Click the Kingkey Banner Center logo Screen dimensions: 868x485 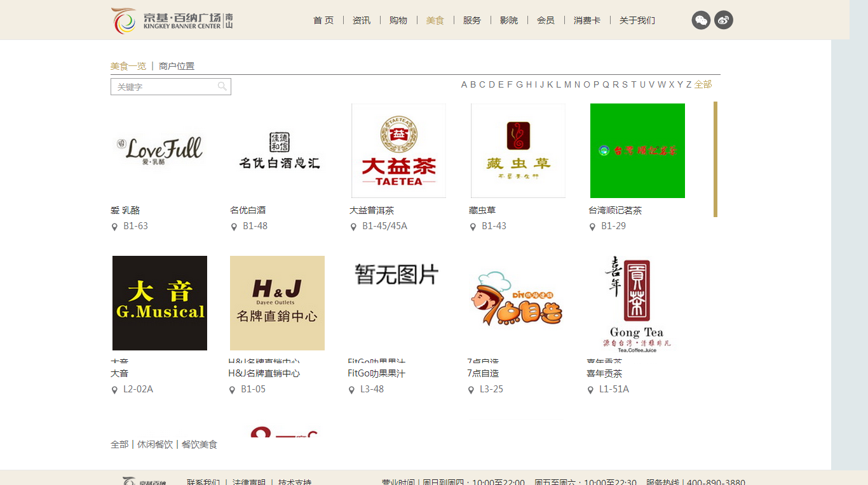(172, 20)
